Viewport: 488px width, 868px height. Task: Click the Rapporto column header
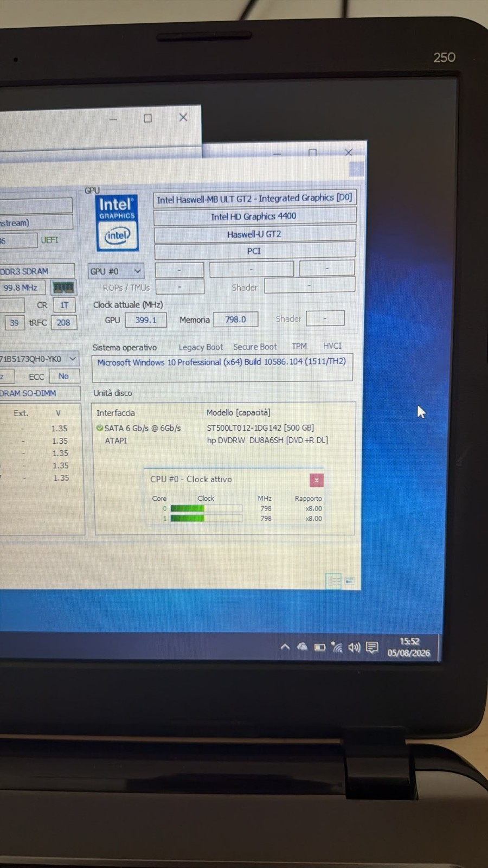[308, 499]
